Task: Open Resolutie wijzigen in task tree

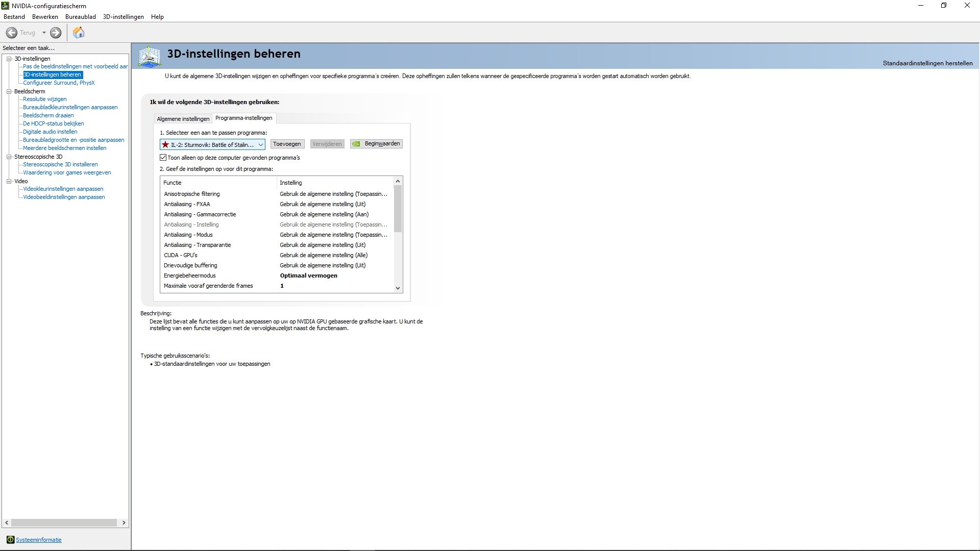Action: (44, 99)
